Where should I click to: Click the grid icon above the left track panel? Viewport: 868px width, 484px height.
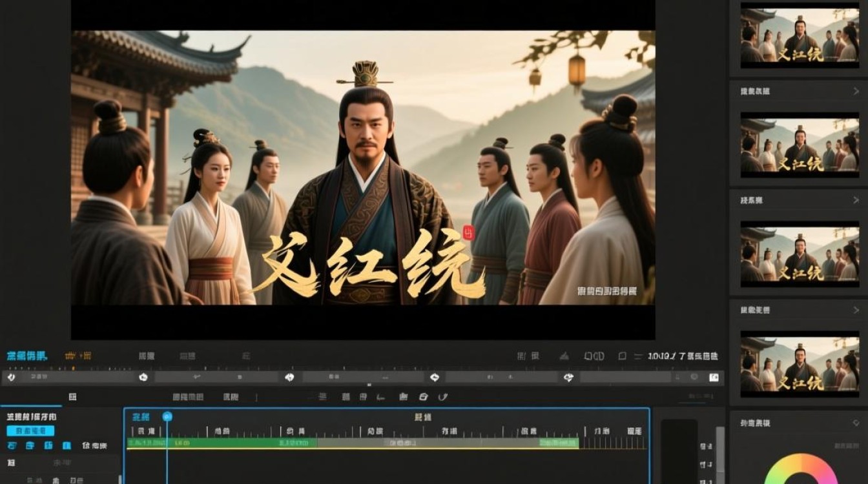[72, 397]
